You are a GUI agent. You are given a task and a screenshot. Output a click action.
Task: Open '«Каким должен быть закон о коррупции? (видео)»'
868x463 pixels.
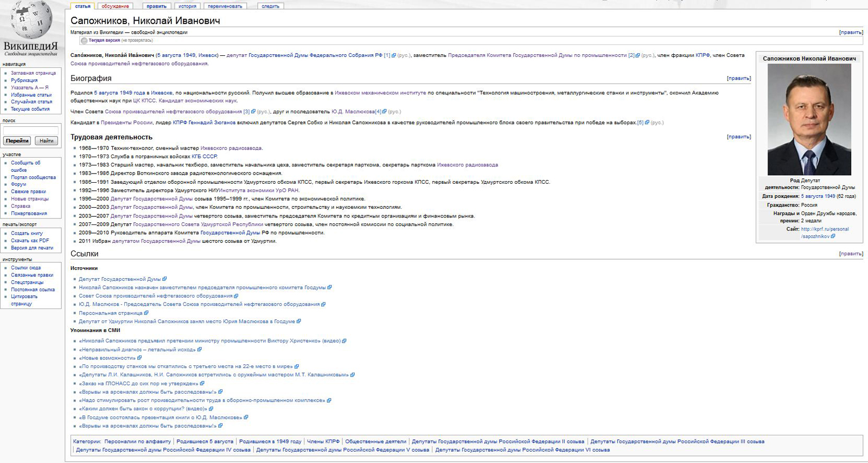[143, 409]
